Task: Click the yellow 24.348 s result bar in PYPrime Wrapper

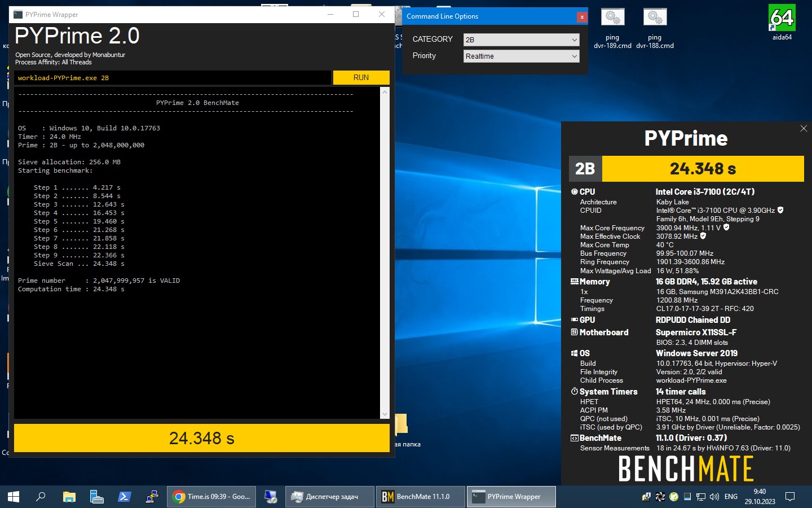Action: (202, 438)
